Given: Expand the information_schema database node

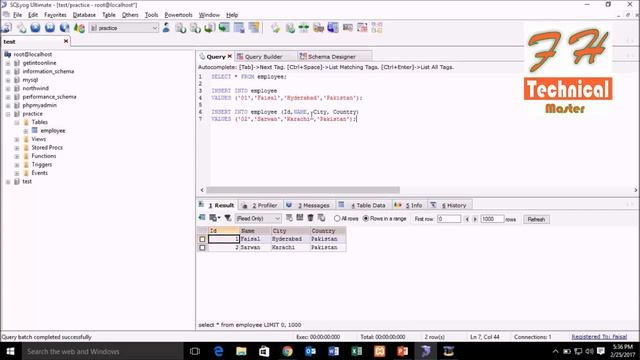Looking at the screenshot, I should [8, 71].
